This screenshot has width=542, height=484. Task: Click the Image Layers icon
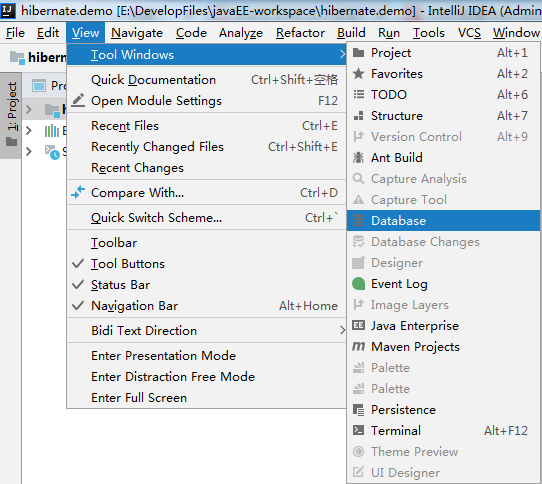tap(358, 305)
